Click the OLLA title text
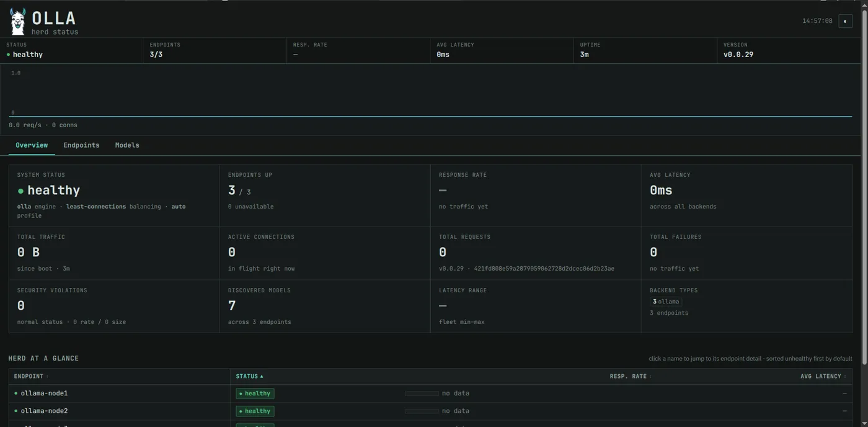868x427 pixels. 53,18
